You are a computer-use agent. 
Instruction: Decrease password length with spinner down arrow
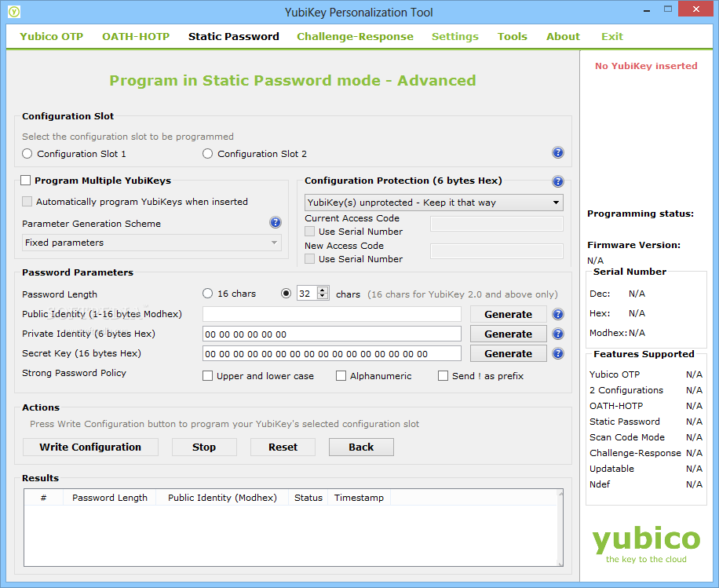[x=323, y=297]
